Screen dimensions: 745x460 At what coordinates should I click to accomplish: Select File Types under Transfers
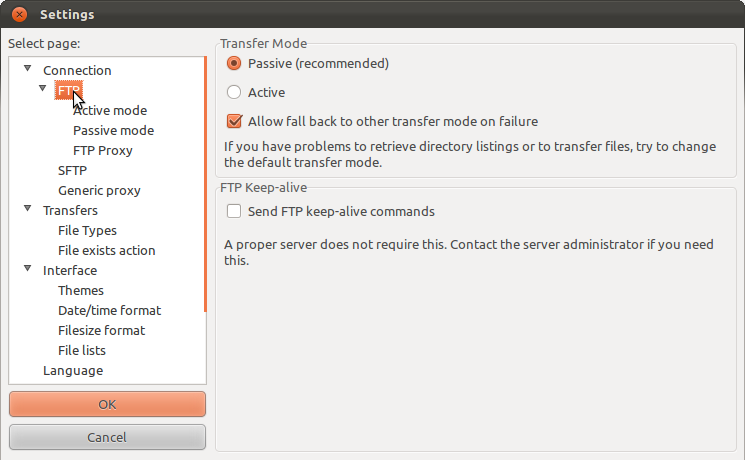pyautogui.click(x=87, y=230)
